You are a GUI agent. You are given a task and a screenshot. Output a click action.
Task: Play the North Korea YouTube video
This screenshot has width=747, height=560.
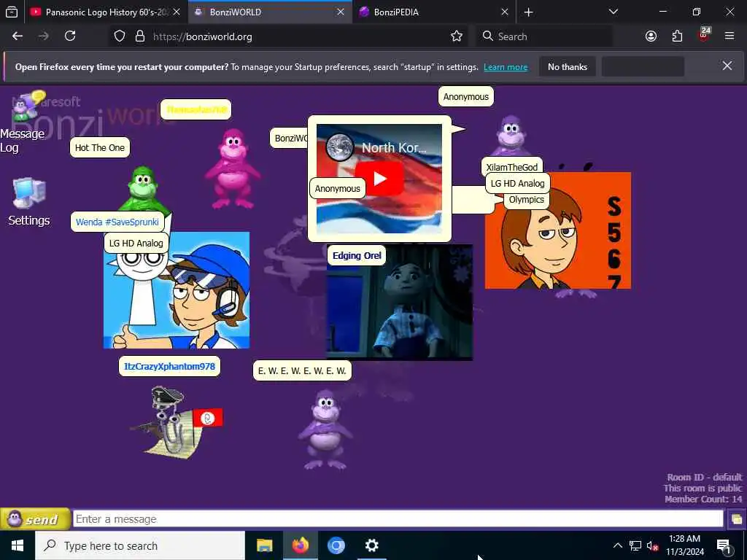[379, 179]
